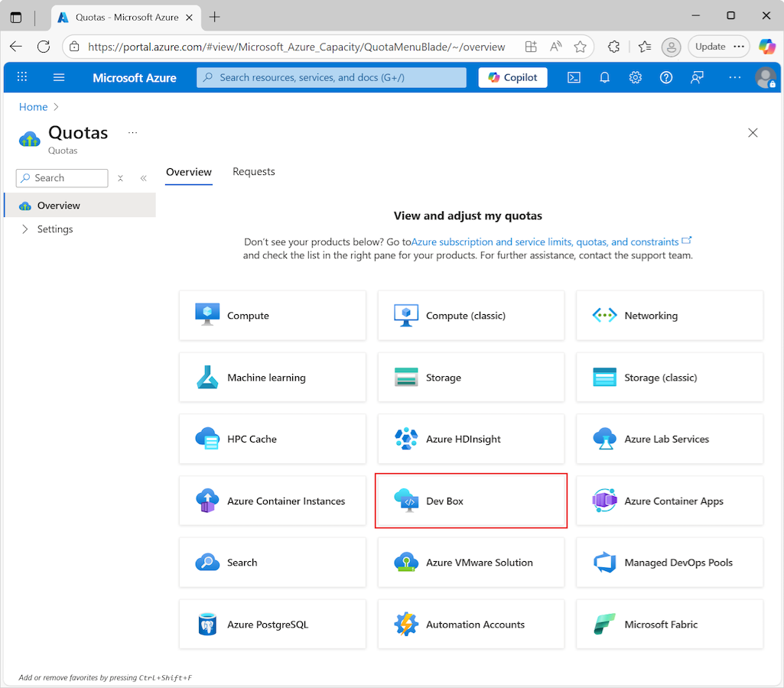The height and width of the screenshot is (688, 784).
Task: Open the Quotas more options ellipsis
Action: coord(132,133)
